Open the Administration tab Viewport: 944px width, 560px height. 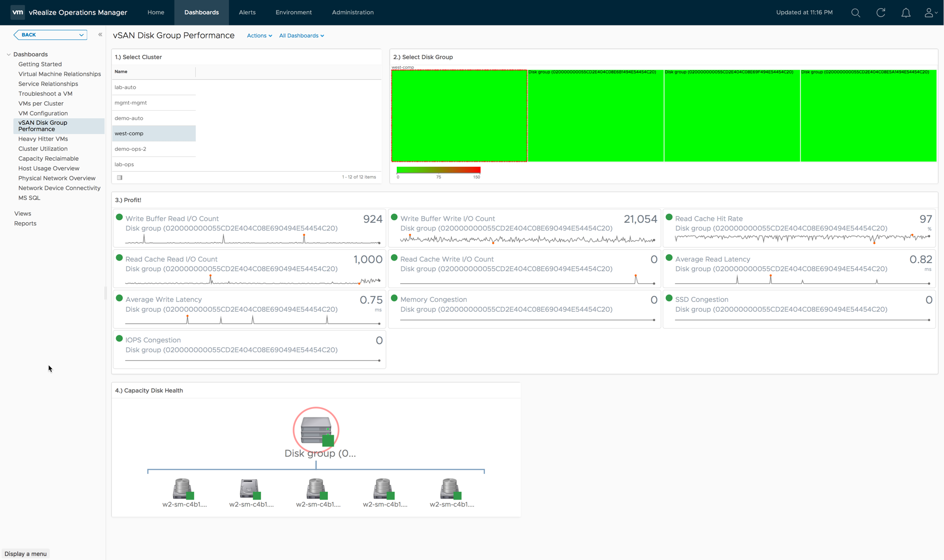click(x=353, y=12)
